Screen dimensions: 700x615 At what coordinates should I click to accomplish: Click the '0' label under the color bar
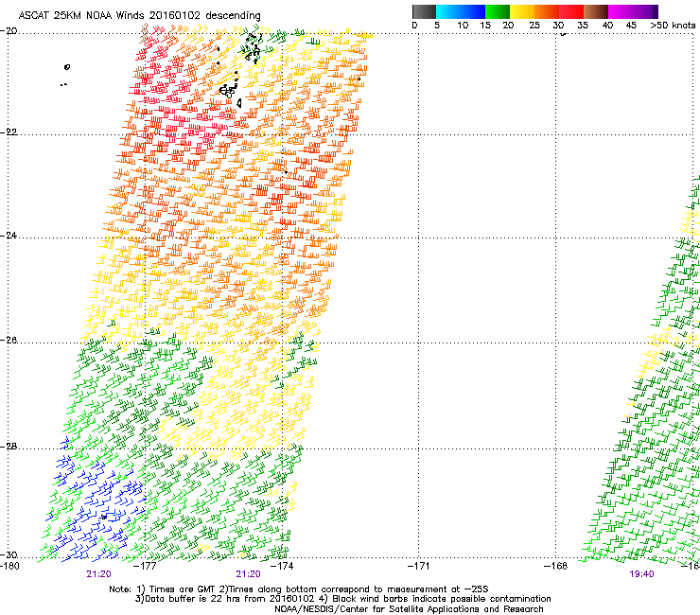pos(414,26)
